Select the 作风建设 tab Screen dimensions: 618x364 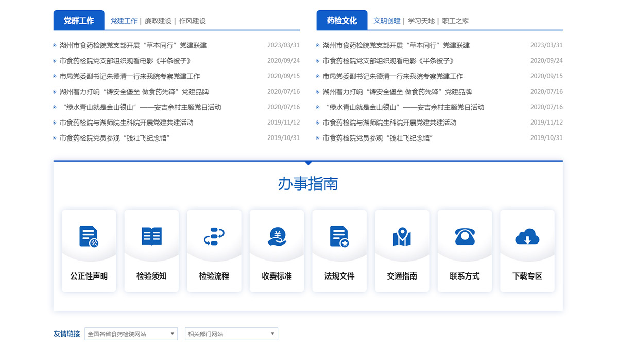192,21
